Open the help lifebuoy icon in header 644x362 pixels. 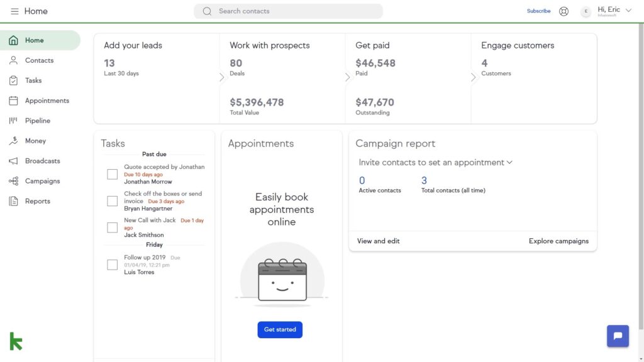coord(563,11)
